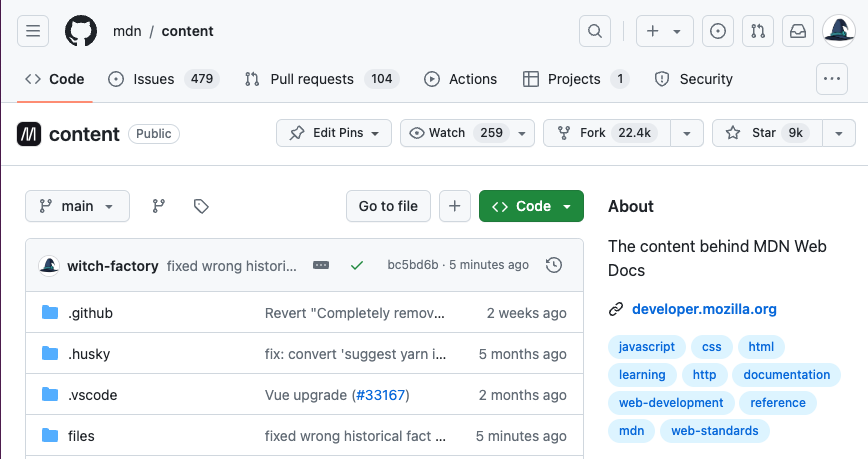View the branches icon beside main
The width and height of the screenshot is (868, 459).
[158, 206]
